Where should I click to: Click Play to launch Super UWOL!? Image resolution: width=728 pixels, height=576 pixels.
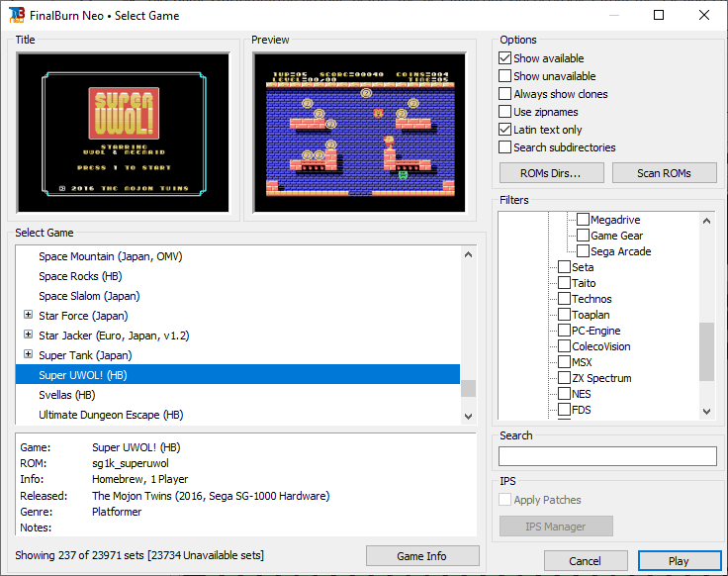point(680,561)
